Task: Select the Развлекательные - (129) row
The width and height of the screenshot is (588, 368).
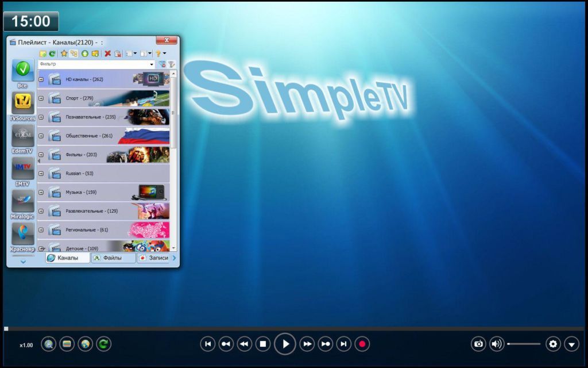Action: pyautogui.click(x=104, y=210)
